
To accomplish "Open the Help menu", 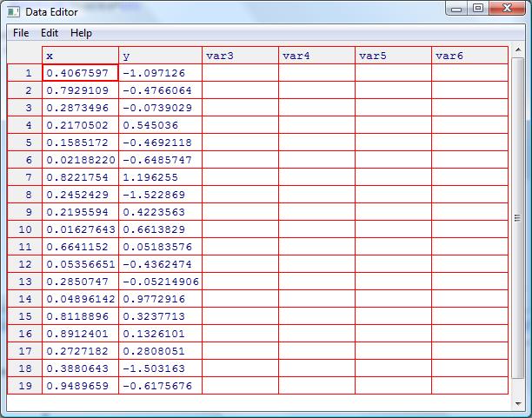I will (x=81, y=33).
